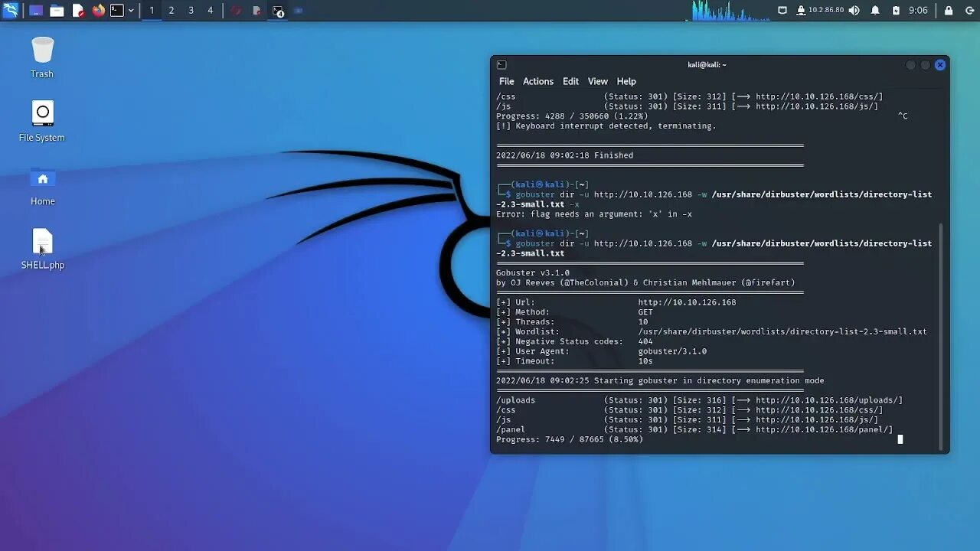
Task: Launch Firefox from the top panel
Action: coord(98,11)
